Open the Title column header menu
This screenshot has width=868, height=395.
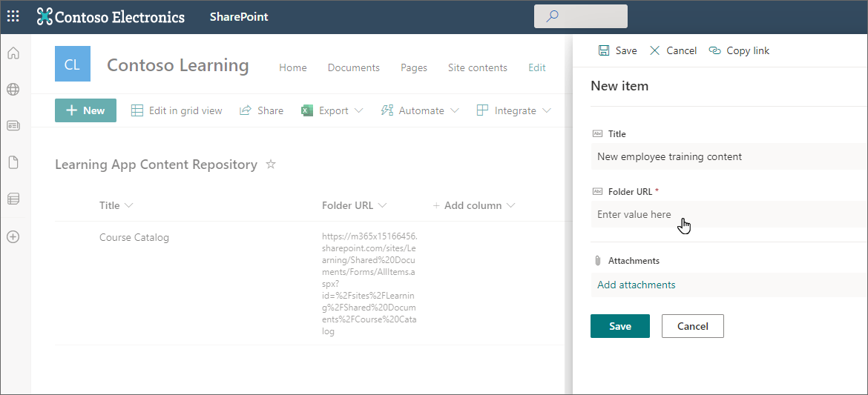pyautogui.click(x=116, y=205)
